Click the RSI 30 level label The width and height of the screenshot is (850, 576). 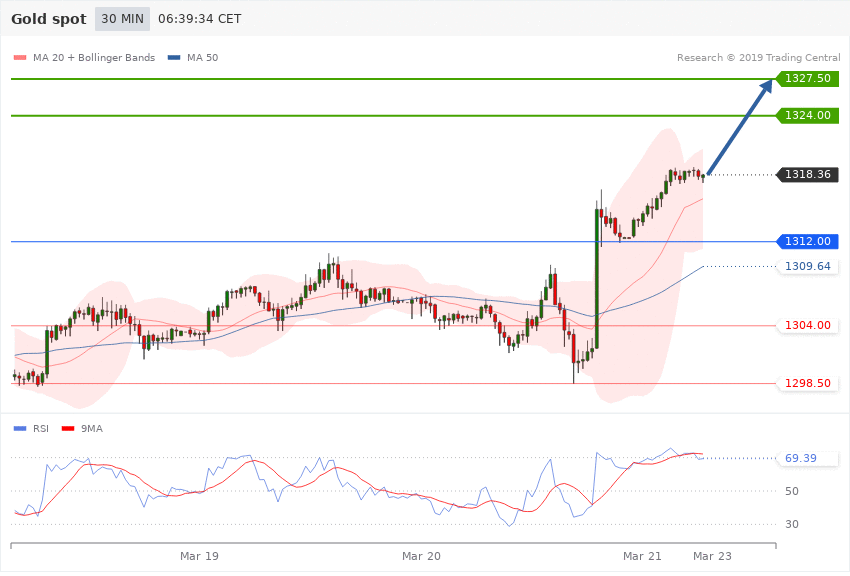click(x=791, y=524)
